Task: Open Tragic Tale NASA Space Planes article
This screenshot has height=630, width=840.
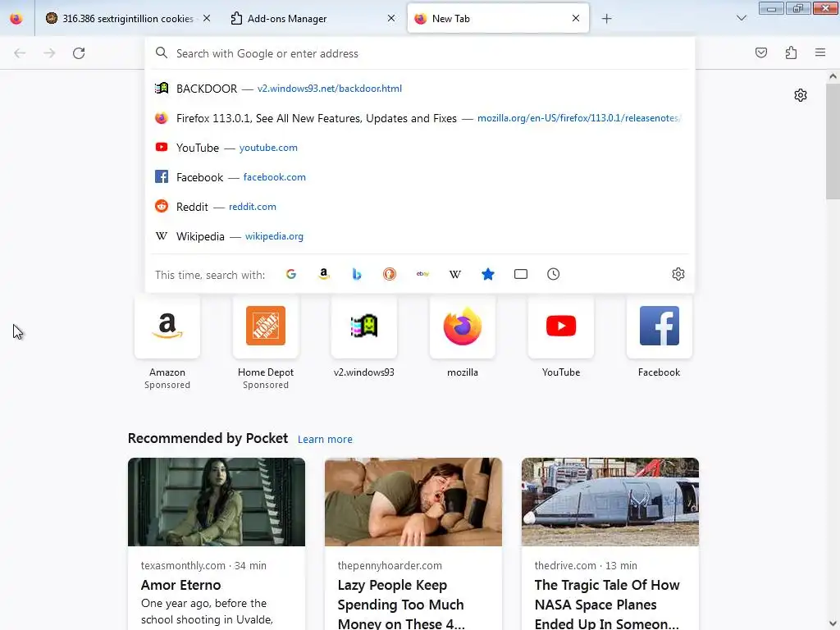Action: pos(607,605)
